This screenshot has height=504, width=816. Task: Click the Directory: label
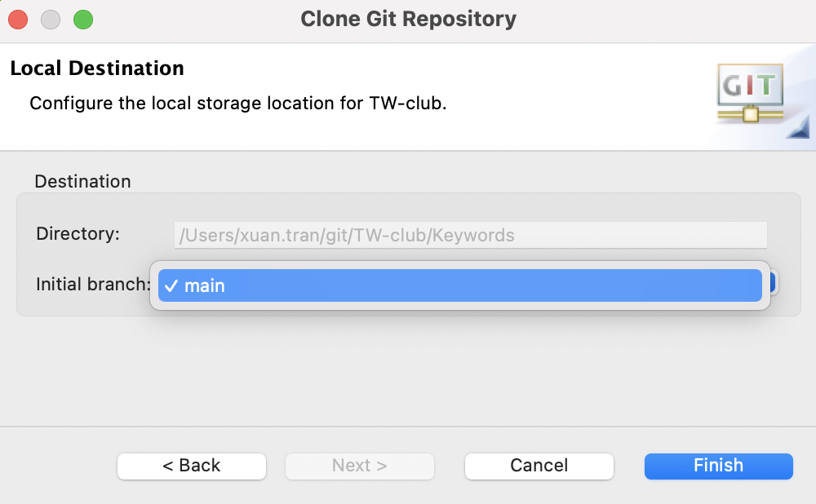[x=78, y=234]
